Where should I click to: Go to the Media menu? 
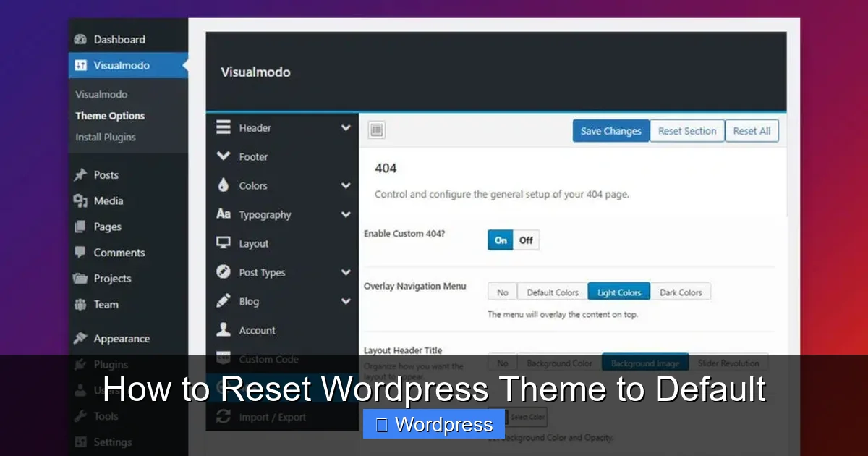128,201
